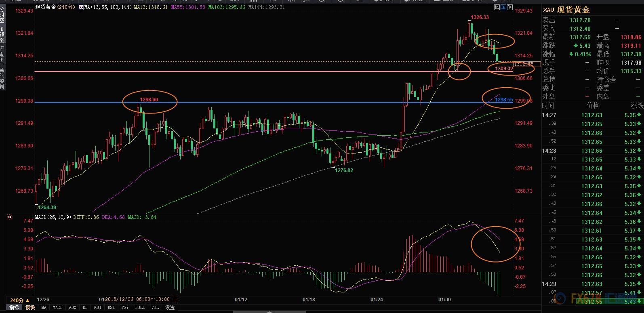Click the 01/12 date label on time axis

[241, 300]
